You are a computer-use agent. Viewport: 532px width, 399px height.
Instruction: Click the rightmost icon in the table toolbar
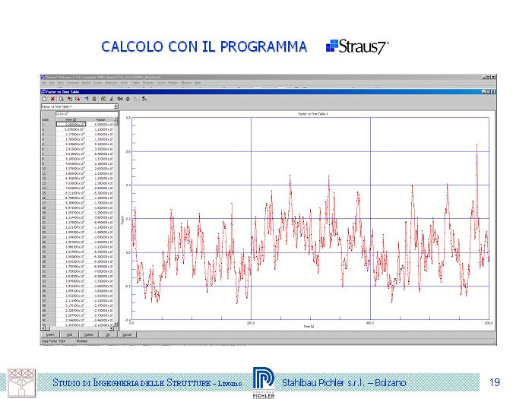(144, 99)
